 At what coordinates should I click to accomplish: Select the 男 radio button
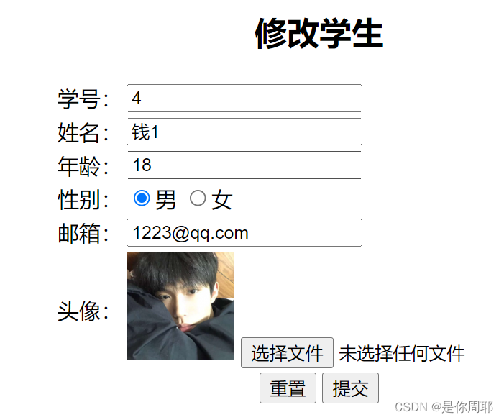(142, 198)
